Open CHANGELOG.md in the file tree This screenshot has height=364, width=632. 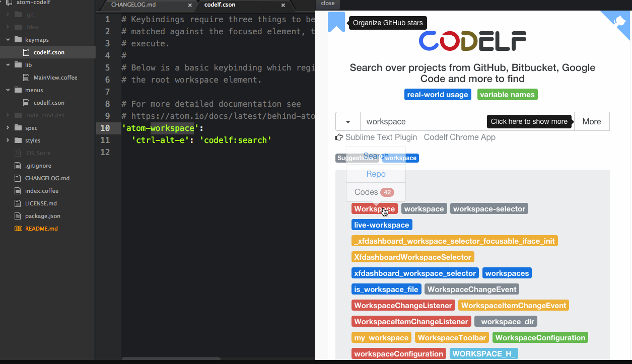[x=47, y=178]
